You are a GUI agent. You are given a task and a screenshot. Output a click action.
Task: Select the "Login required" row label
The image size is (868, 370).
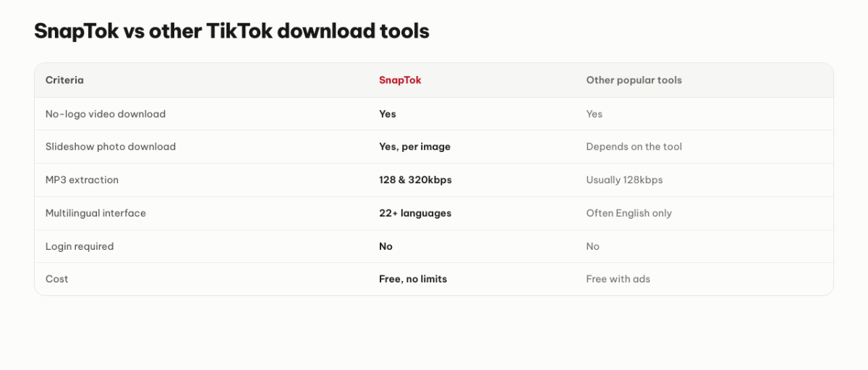(x=80, y=246)
